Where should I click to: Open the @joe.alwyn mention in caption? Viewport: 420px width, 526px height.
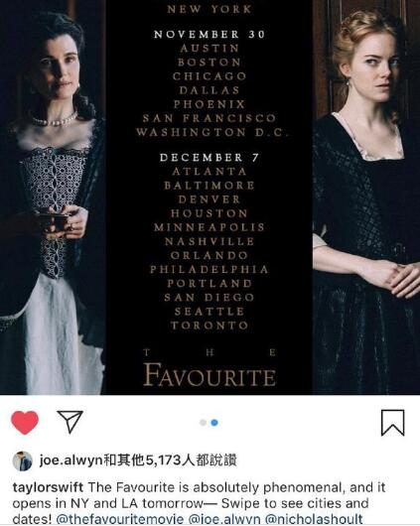point(224,519)
